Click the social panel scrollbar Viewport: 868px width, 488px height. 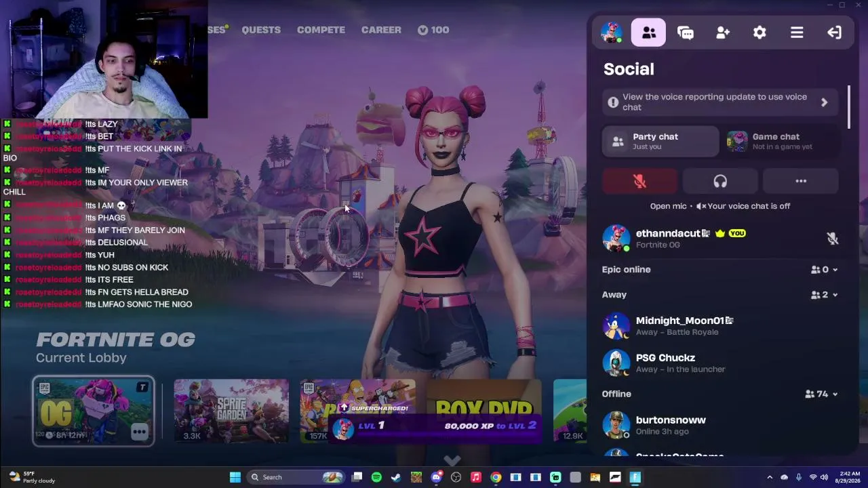click(x=848, y=106)
